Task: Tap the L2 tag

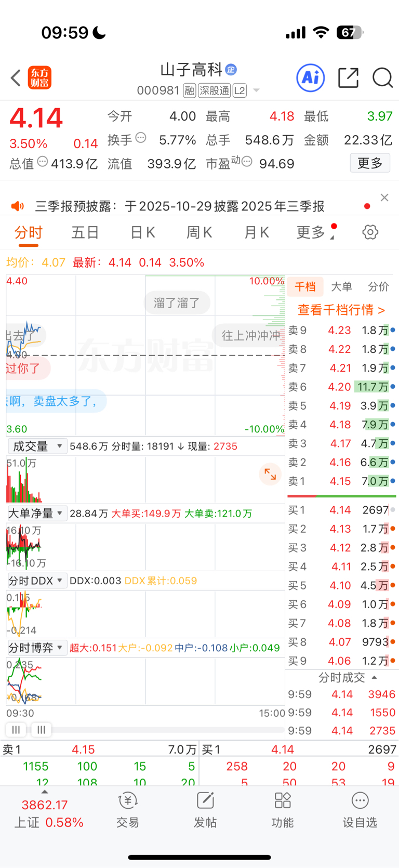Action: pyautogui.click(x=239, y=91)
